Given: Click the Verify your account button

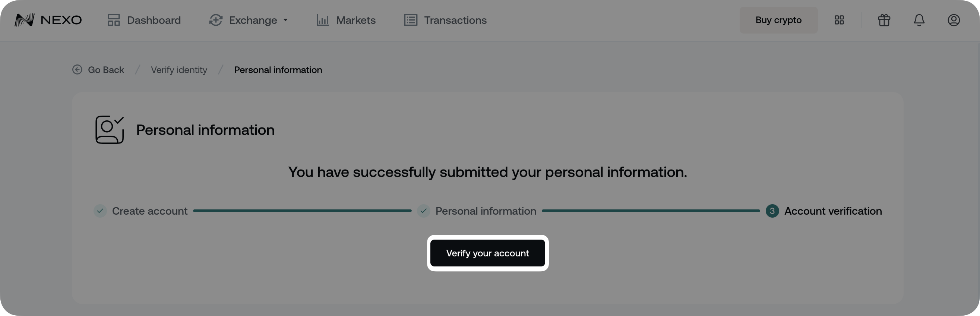Looking at the screenshot, I should pos(488,253).
